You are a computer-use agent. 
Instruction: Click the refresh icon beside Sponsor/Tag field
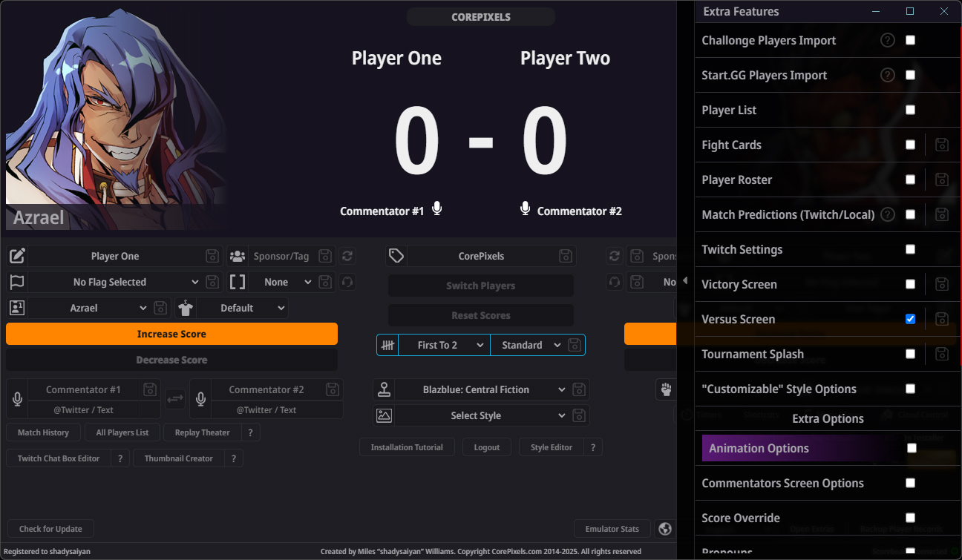(347, 256)
